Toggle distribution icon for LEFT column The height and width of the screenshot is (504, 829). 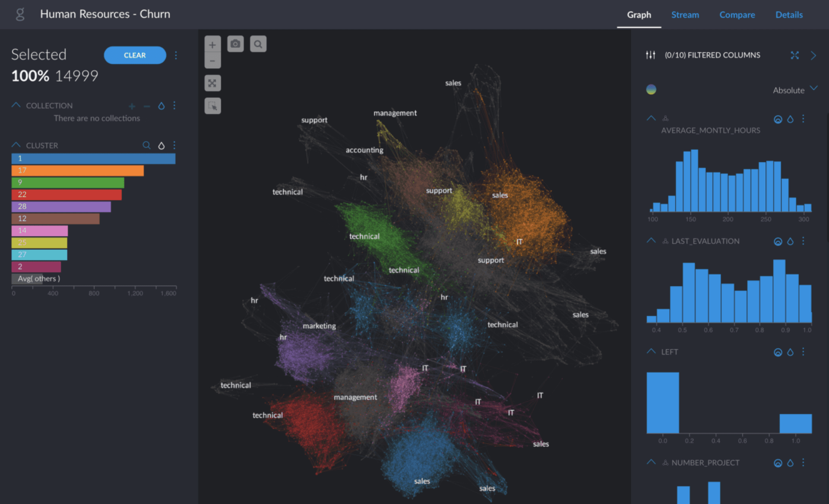point(778,352)
